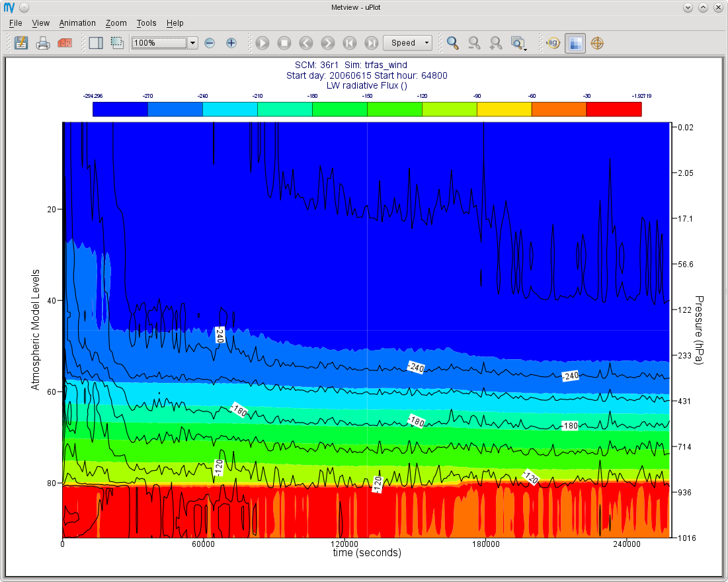Toggle the sidebar panel icon

(96, 43)
